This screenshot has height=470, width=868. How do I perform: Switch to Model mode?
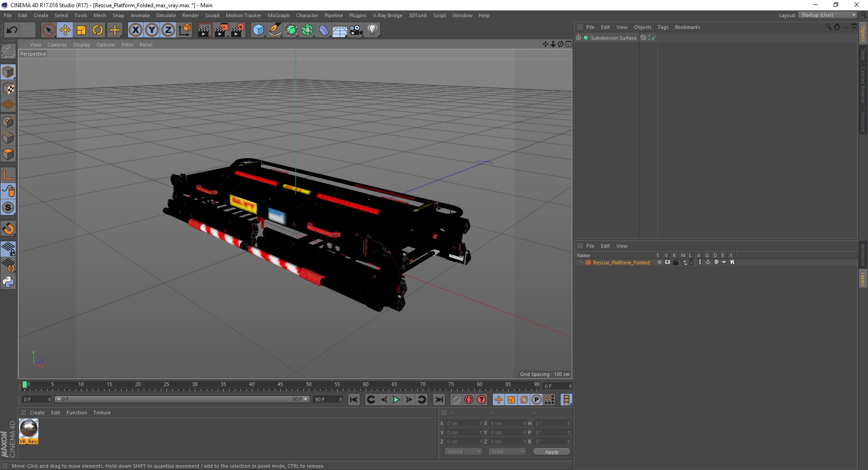pos(8,72)
